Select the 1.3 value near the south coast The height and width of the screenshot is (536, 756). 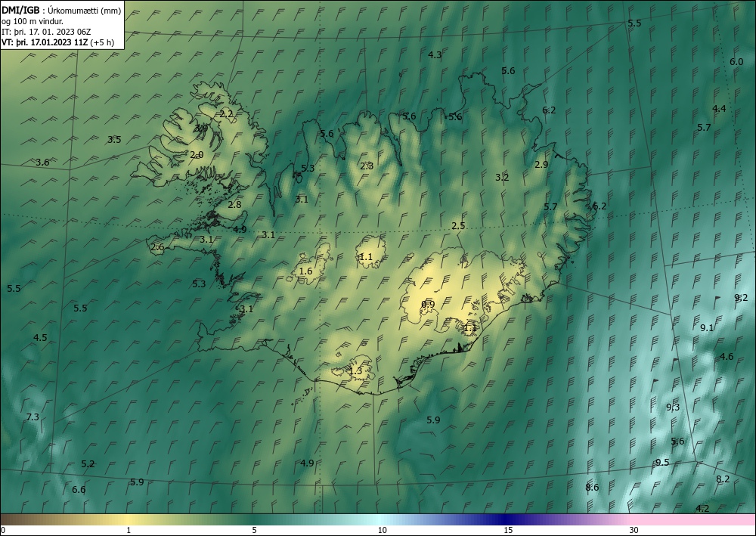click(355, 371)
